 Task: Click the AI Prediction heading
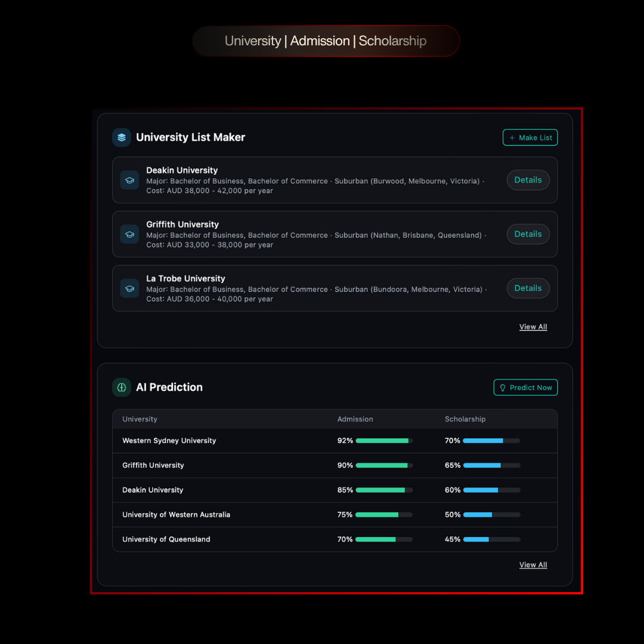click(169, 388)
